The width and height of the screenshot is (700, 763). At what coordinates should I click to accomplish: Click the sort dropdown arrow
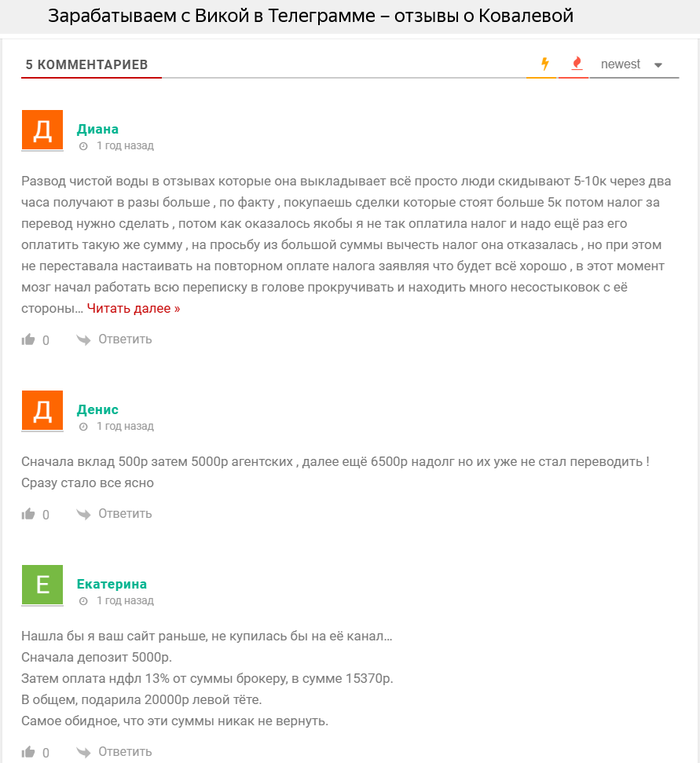[658, 65]
